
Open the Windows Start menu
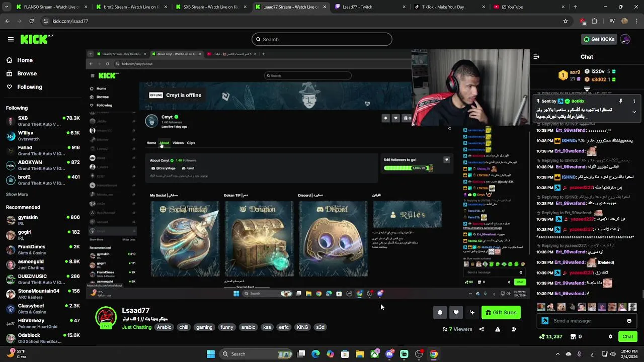[x=211, y=354]
